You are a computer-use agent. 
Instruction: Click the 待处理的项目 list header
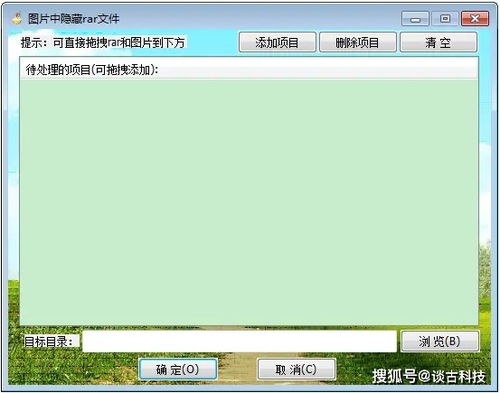[249, 69]
